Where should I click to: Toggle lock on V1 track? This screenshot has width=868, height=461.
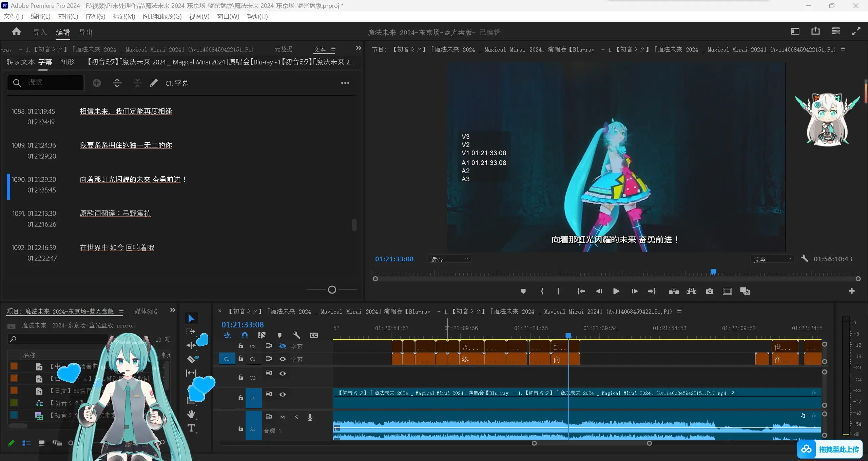(x=240, y=398)
